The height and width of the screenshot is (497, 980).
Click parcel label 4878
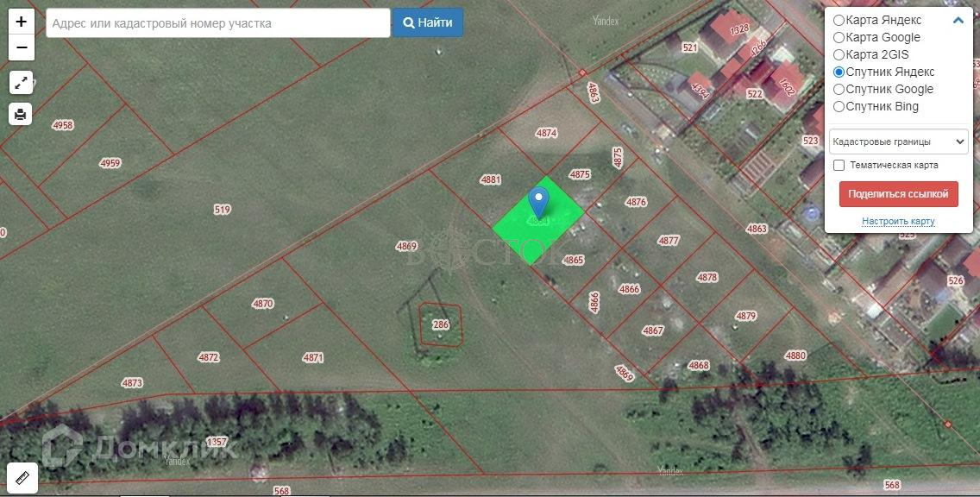pos(707,277)
